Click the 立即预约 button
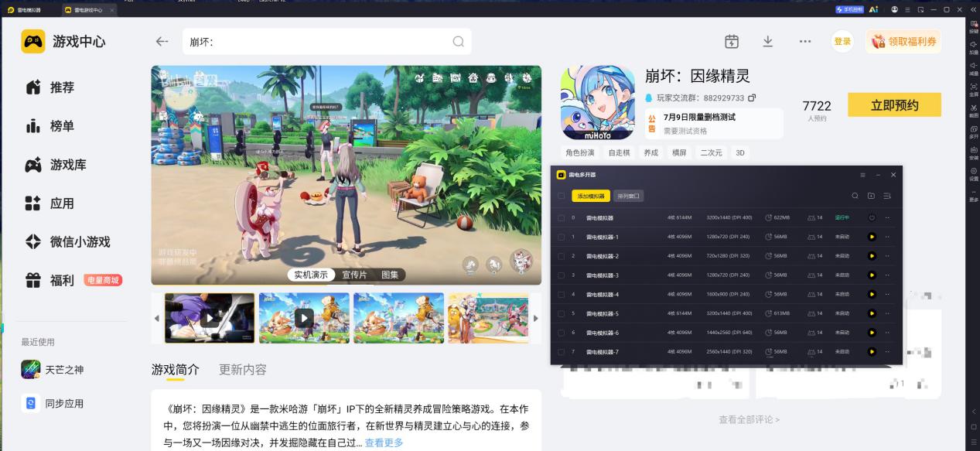The width and height of the screenshot is (980, 451). coord(894,105)
